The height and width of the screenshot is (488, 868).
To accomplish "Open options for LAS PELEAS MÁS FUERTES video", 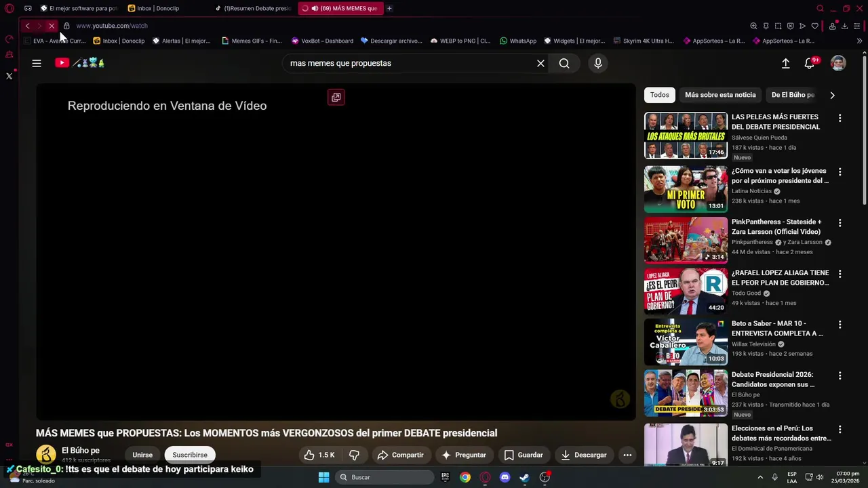I will tap(840, 118).
